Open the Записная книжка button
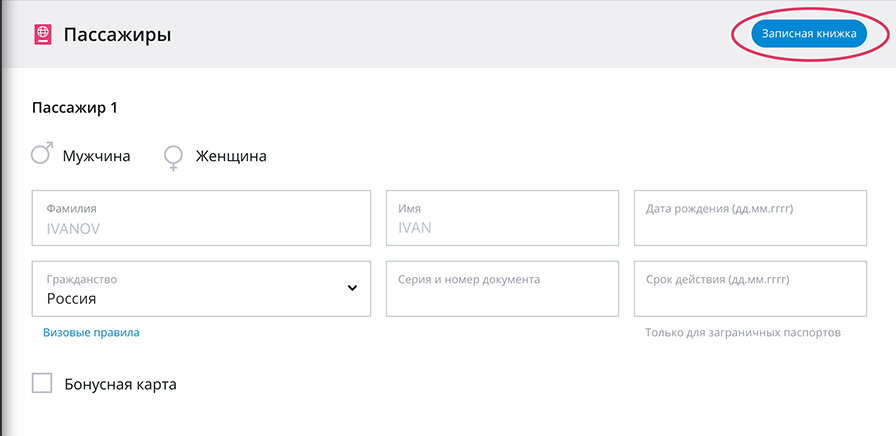The image size is (896, 436). (x=809, y=34)
